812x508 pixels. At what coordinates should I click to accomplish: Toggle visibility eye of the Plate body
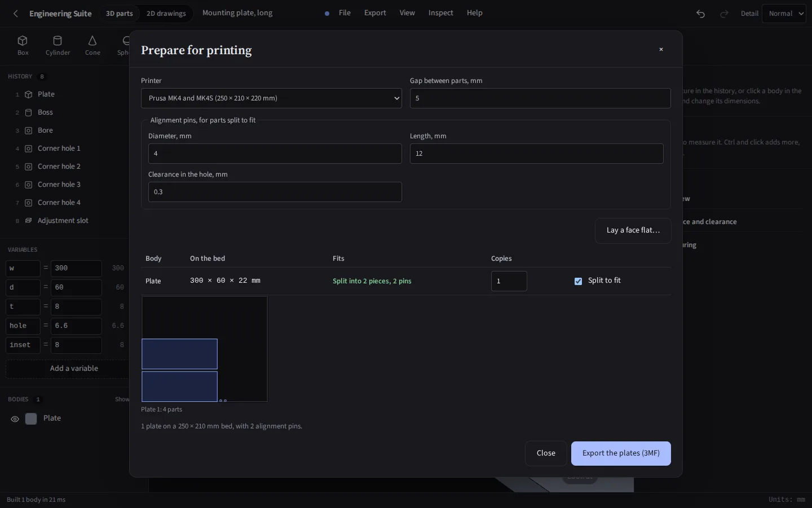[15, 419]
